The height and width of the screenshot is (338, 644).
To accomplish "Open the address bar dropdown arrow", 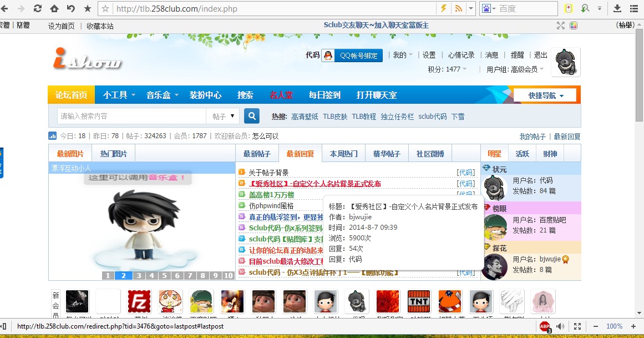I will click(471, 9).
